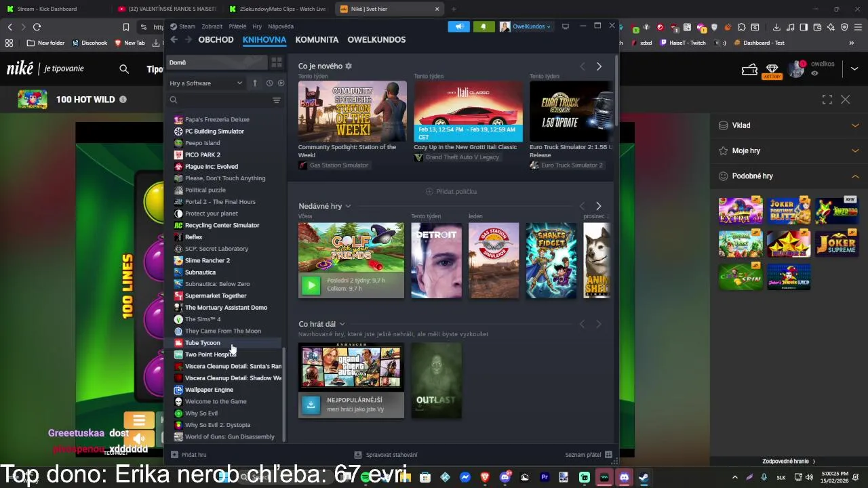Image resolution: width=868 pixels, height=488 pixels.
Task: Switch to the OBCHOD tab
Action: 216,39
